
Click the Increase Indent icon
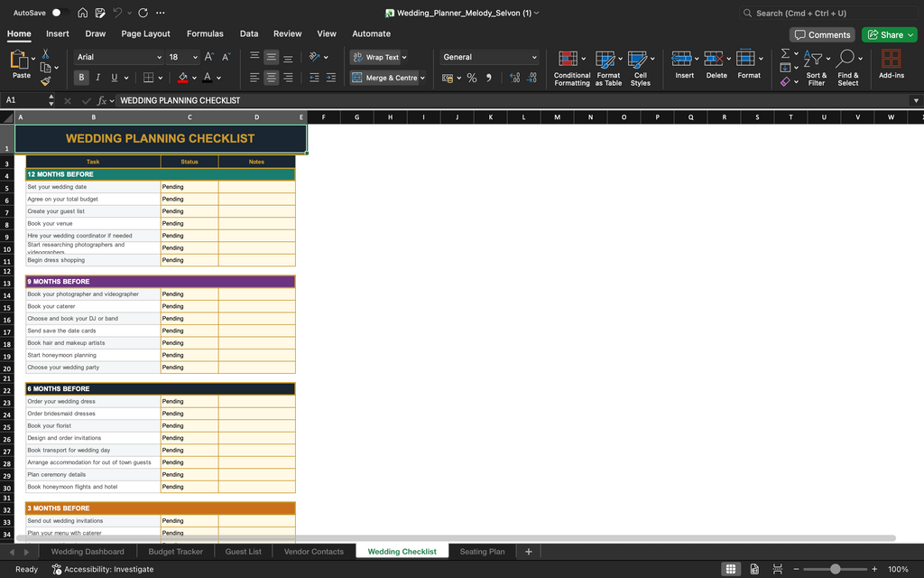point(331,78)
